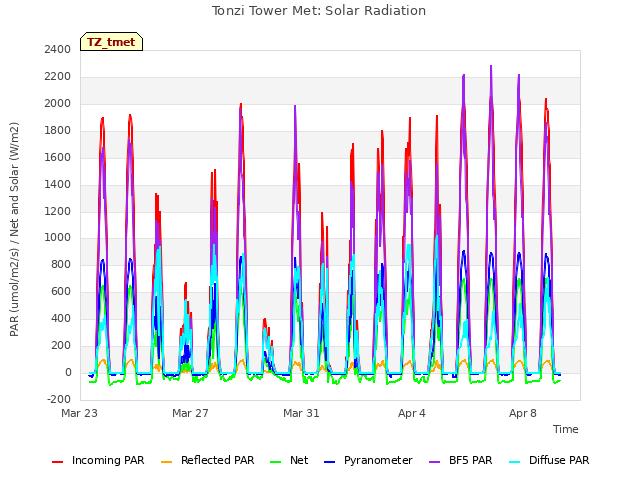Screen dimensions: 640x480
Task: Click the Mar 27 x-axis tick label
Action: 190,413
